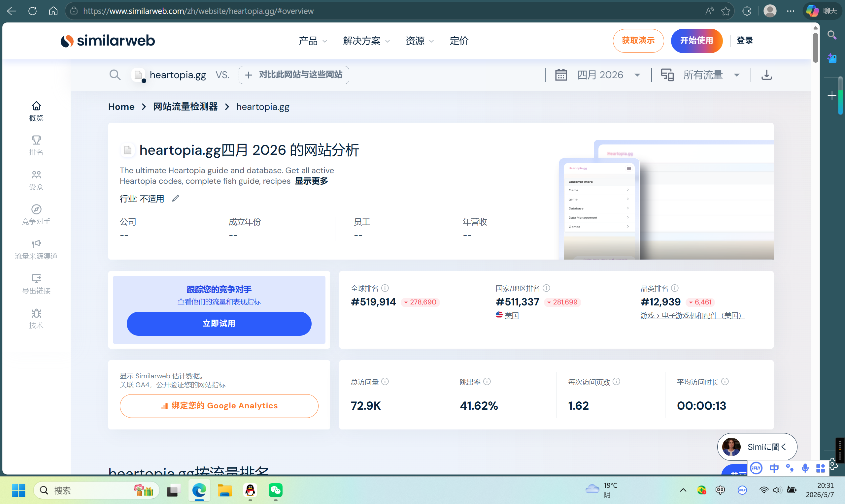Go to the 竞争对手 sidebar section
Viewport: 845px width, 504px height.
tap(36, 215)
